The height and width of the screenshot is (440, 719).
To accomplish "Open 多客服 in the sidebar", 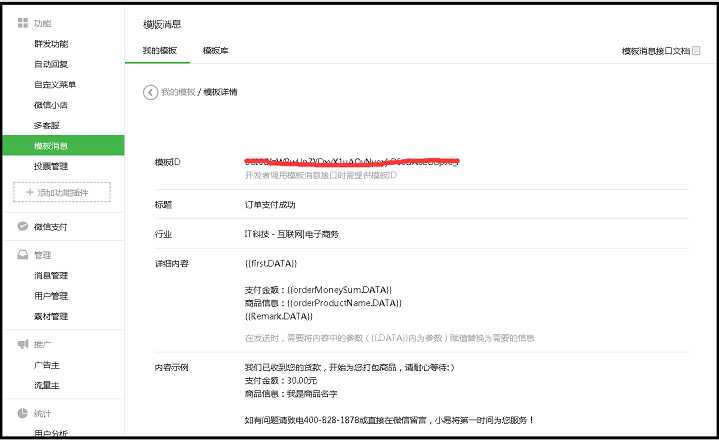I will [x=47, y=126].
